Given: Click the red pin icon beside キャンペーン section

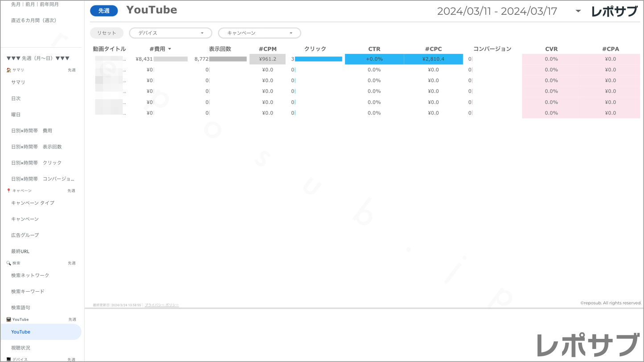Looking at the screenshot, I should tap(8, 191).
